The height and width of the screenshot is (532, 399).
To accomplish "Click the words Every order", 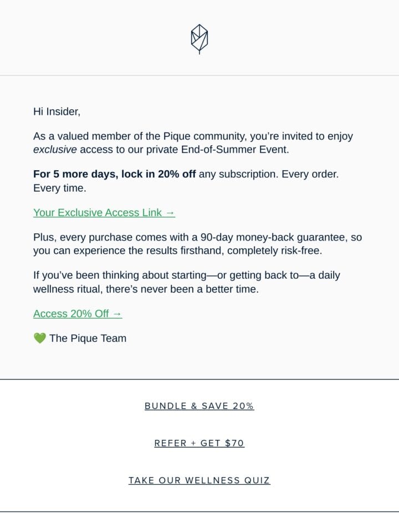I will pos(310,174).
